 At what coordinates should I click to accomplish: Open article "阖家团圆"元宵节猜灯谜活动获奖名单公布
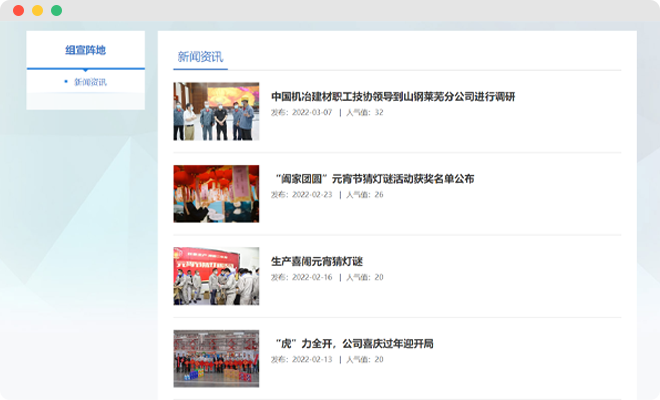coord(375,179)
